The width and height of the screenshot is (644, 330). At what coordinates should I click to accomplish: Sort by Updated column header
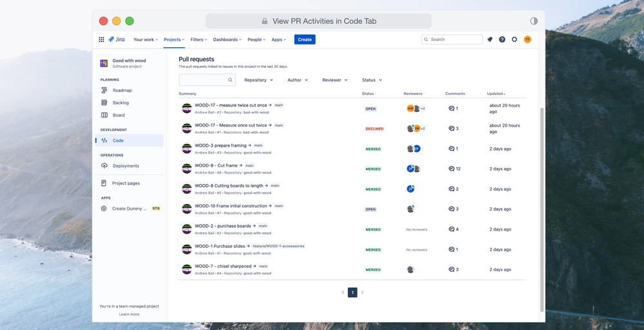pos(496,94)
